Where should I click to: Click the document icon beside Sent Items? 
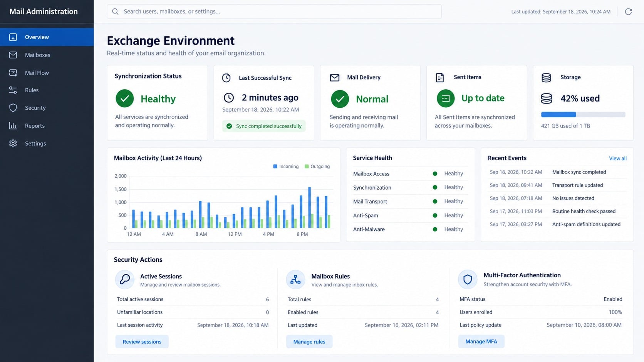pos(440,77)
